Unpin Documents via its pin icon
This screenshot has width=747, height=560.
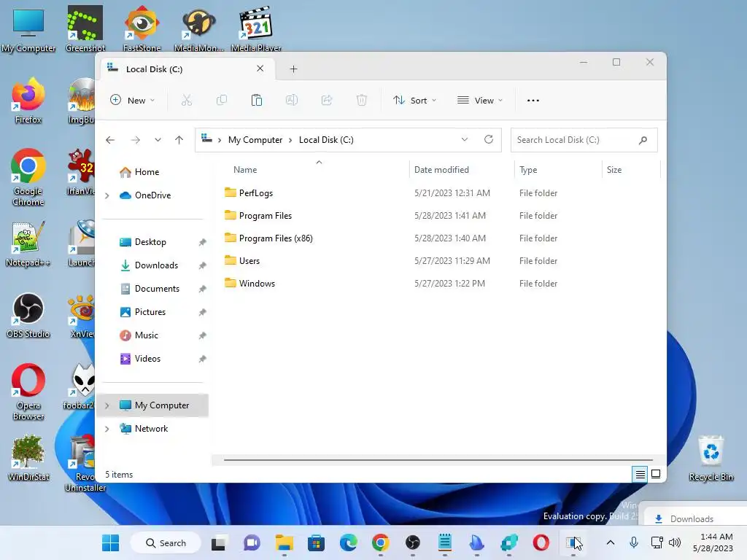[x=203, y=289]
